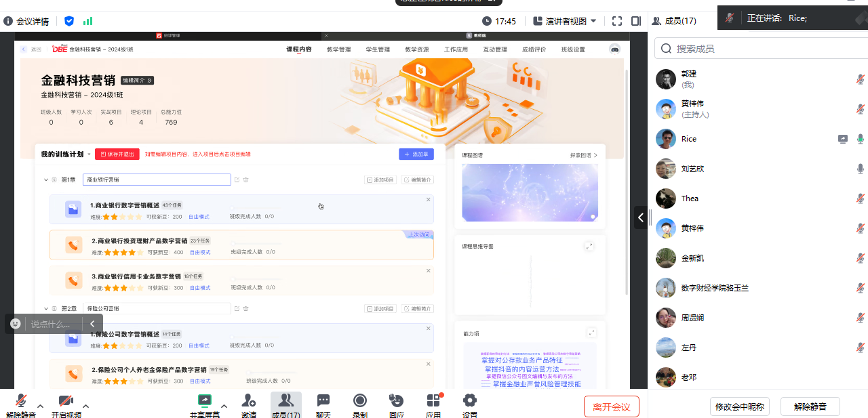Viewport: 868px width, 418px height.
Task: Click the 解除静音 microphone icon in toolbar
Action: pyautogui.click(x=21, y=401)
